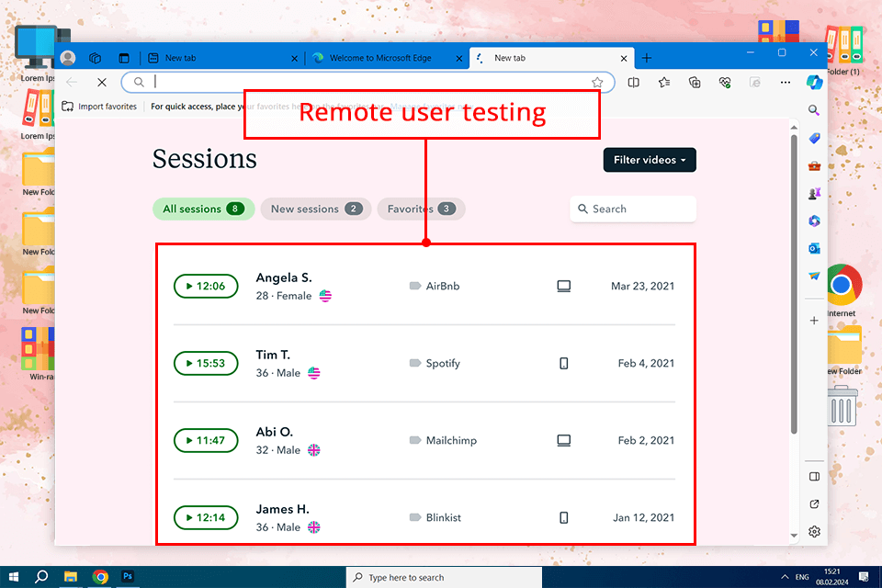Open taskbar search magnifier icon

[41, 577]
